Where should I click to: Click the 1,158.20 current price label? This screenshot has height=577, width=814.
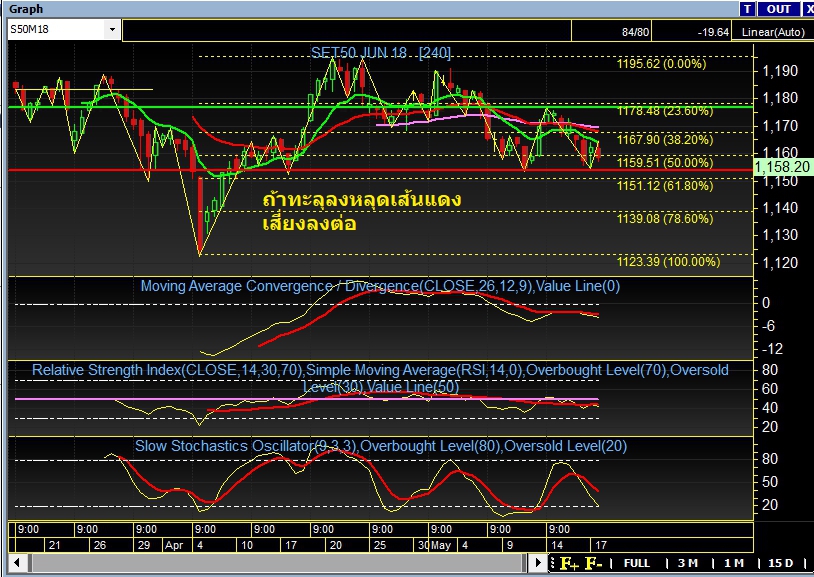click(782, 167)
